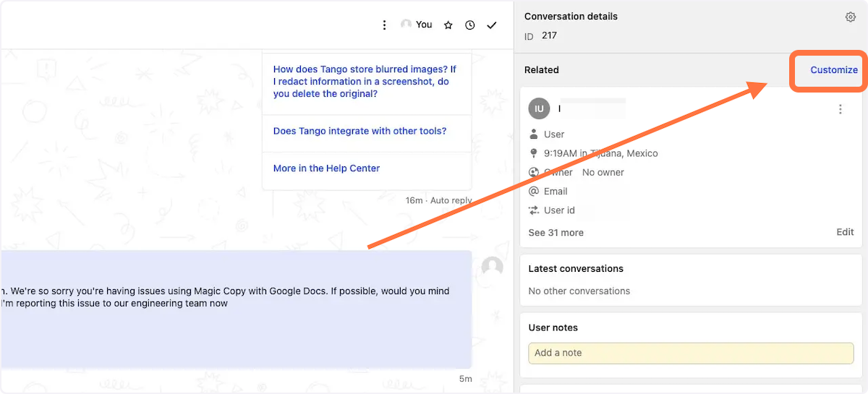Image resolution: width=868 pixels, height=394 pixels.
Task: Click the highlighted Magic Copy reply message
Action: [x=236, y=309]
